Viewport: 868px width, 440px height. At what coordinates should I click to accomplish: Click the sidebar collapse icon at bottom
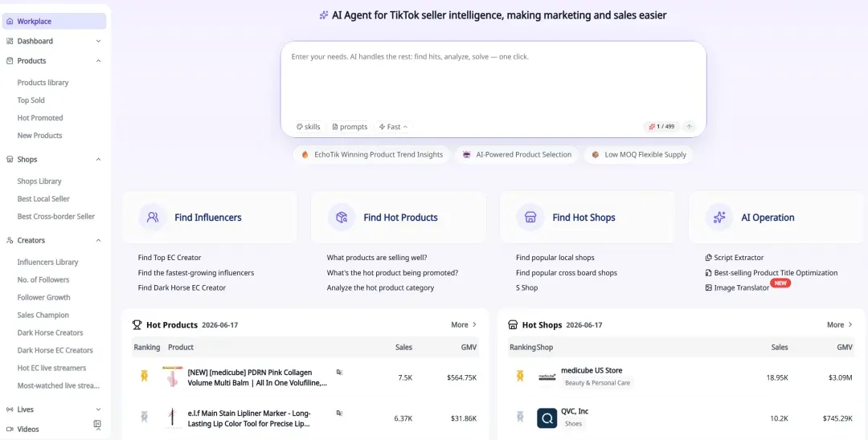click(x=97, y=424)
